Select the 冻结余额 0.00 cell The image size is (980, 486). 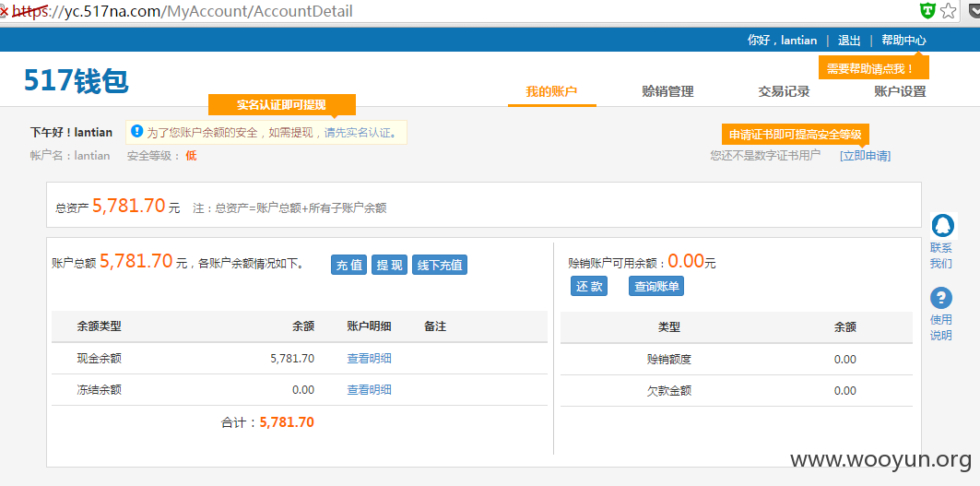pyautogui.click(x=303, y=390)
